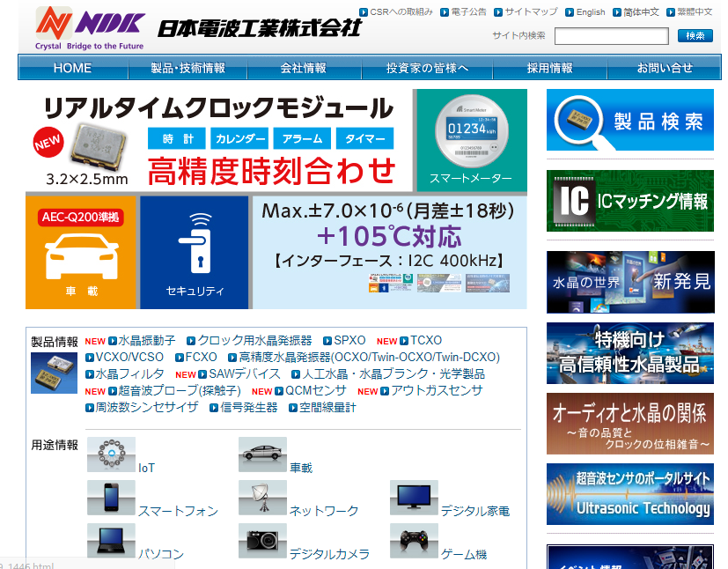The height and width of the screenshot is (569, 728).
Task: Click arrow bullet beside SPXO
Action: click(x=327, y=342)
